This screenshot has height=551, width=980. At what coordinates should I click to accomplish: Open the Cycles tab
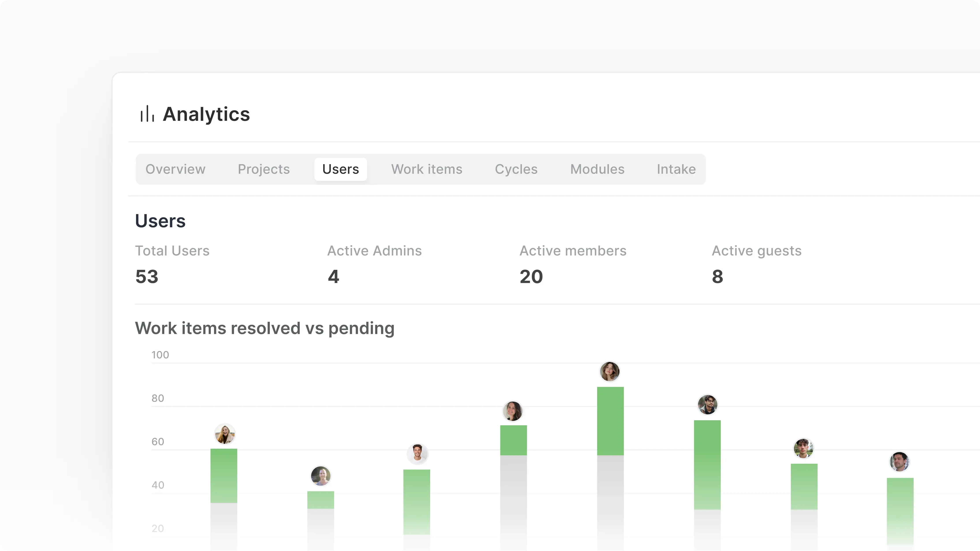516,169
